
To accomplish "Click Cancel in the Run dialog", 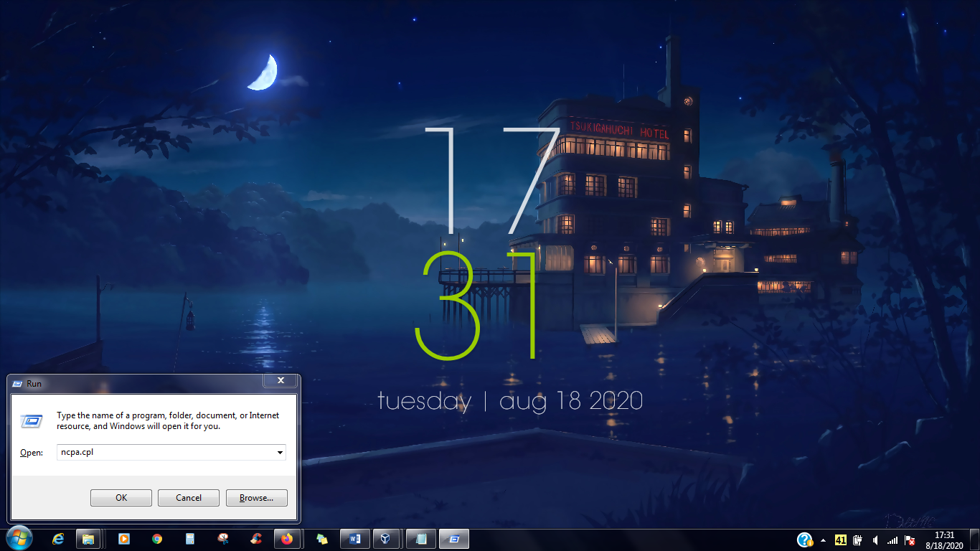I will 189,498.
